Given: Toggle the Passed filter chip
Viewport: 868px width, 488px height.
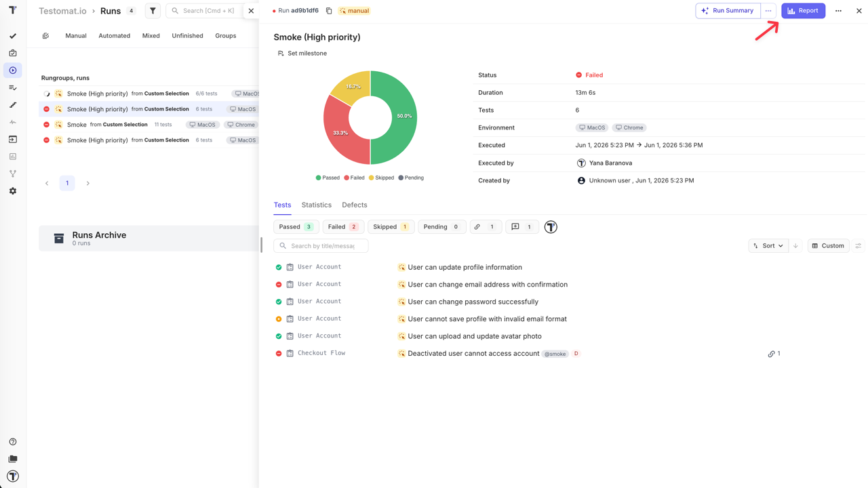Looking at the screenshot, I should [296, 227].
